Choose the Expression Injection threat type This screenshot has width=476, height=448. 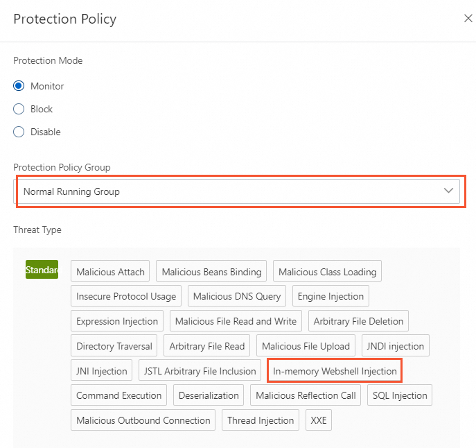(x=117, y=322)
